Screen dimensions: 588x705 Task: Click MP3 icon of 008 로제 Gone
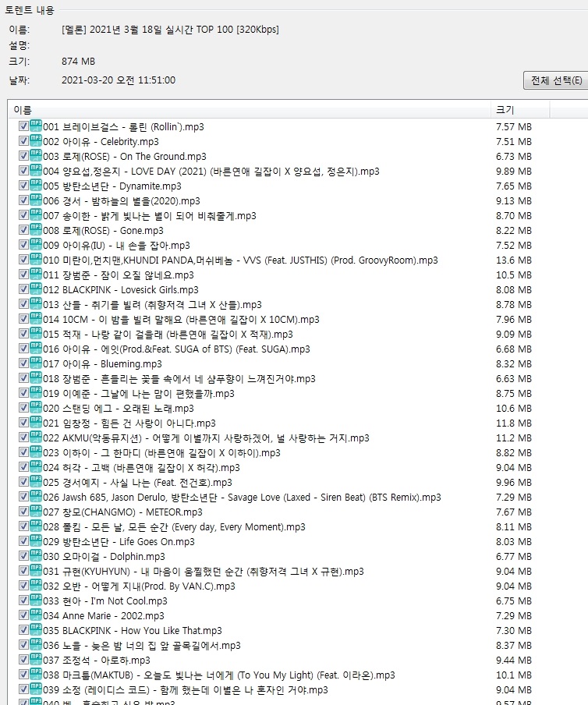pos(36,230)
